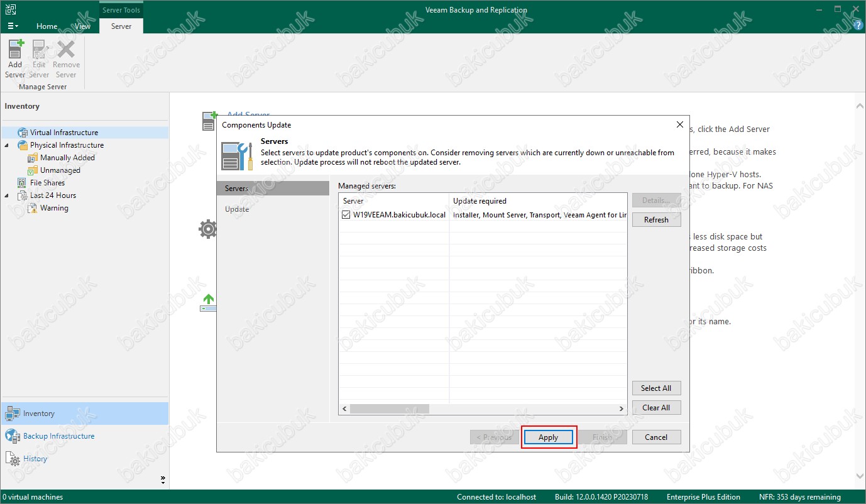This screenshot has height=504, width=866.
Task: Click the horizontal scrollbar thumb in server list
Action: (x=390, y=408)
